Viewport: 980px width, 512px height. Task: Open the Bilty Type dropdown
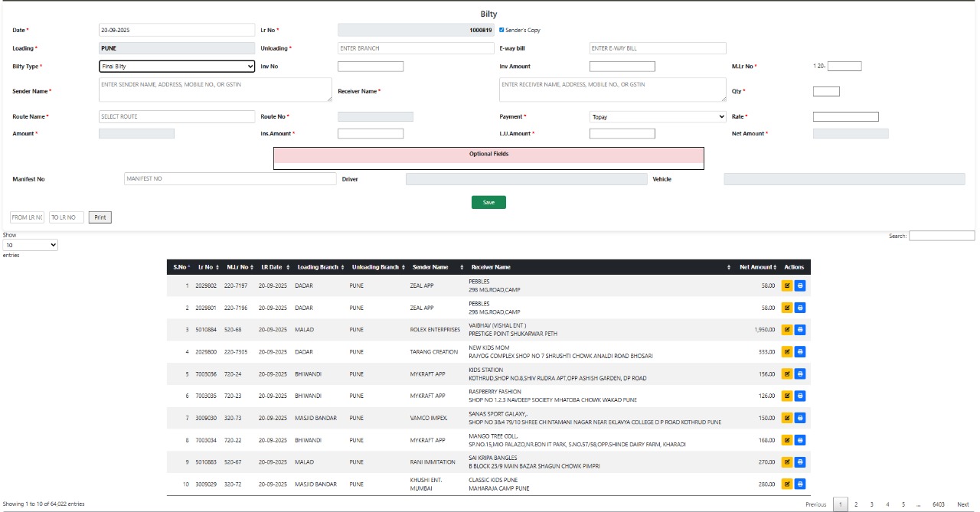177,67
